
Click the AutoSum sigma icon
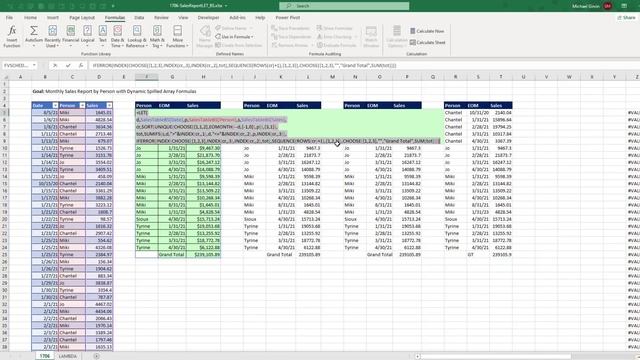[x=33, y=31]
